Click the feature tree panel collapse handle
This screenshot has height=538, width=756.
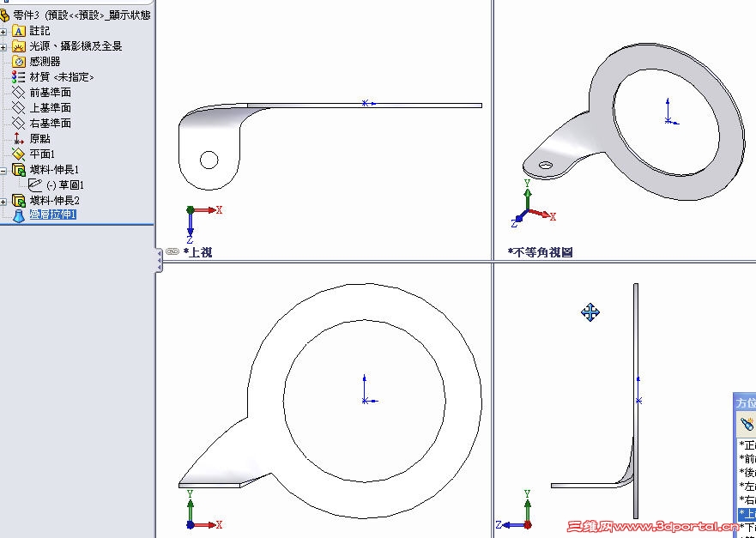click(159, 260)
